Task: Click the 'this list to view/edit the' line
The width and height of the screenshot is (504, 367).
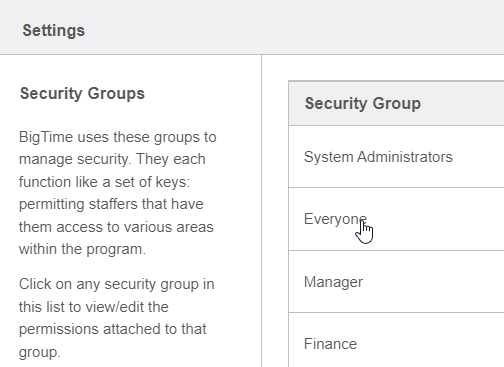Action: (94, 307)
